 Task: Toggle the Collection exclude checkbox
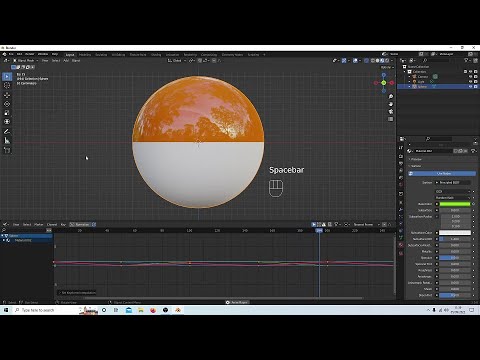[465, 71]
